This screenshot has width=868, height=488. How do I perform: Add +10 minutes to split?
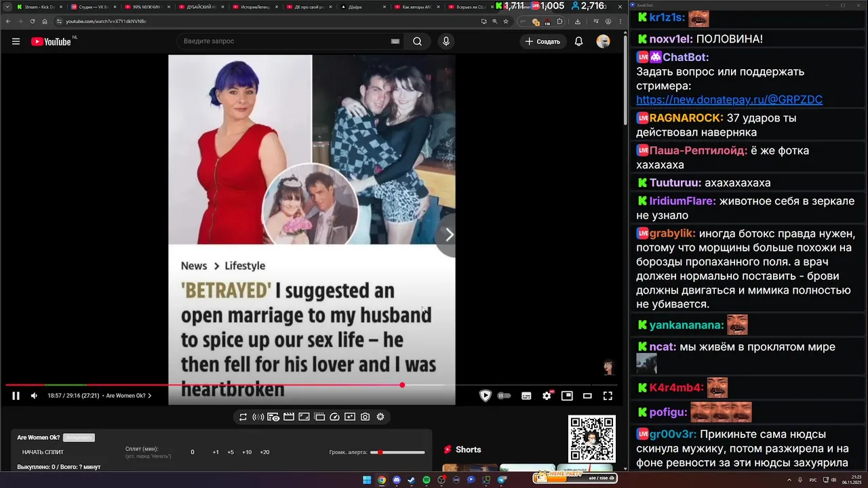click(247, 452)
